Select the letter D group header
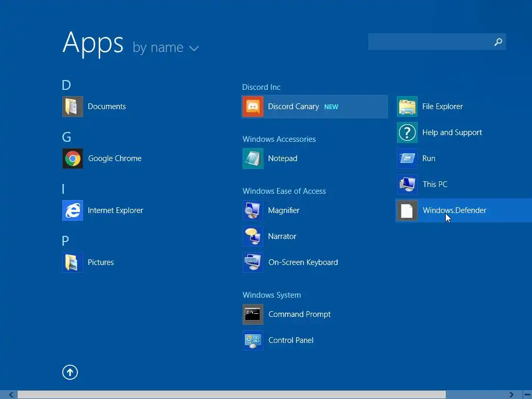This screenshot has width=532, height=399. pos(66,85)
